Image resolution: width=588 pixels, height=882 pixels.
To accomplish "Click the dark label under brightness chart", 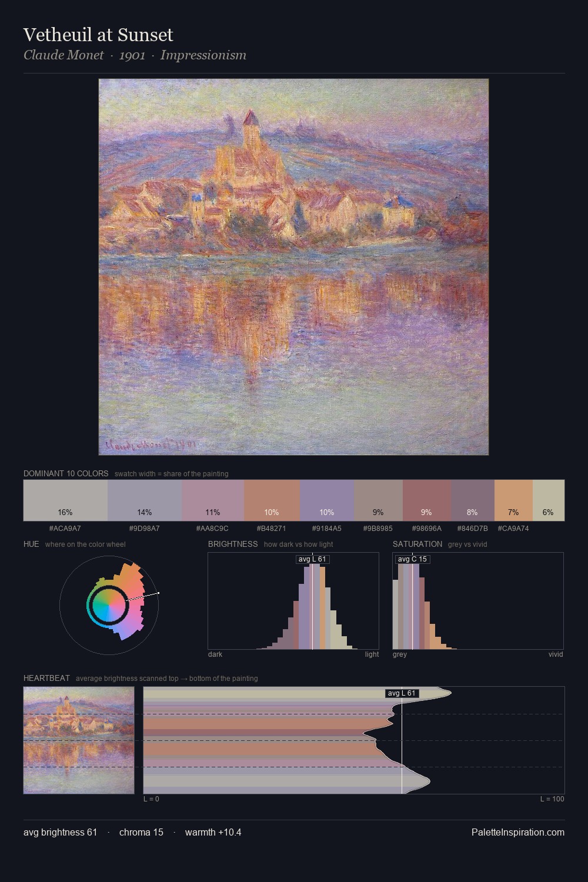I will 215,654.
